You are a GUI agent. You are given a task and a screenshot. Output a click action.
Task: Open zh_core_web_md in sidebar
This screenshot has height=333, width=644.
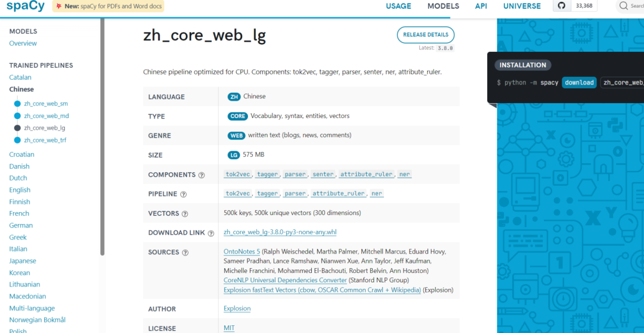[x=47, y=116]
